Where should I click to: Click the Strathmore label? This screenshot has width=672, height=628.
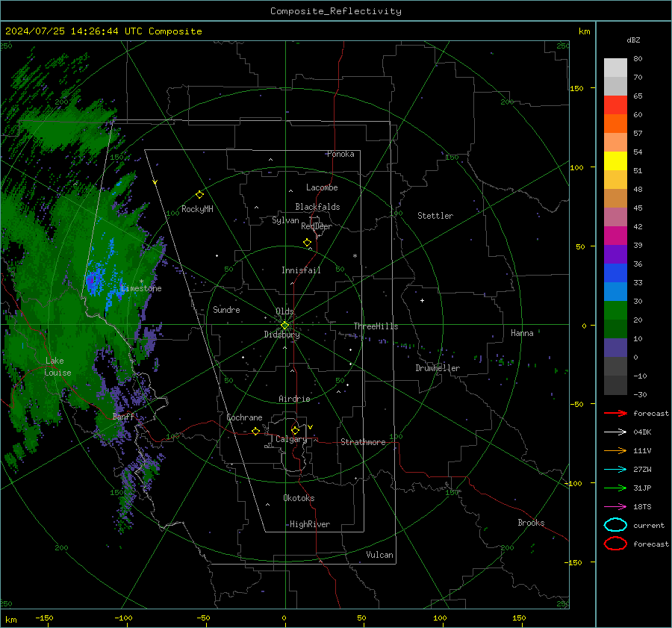(x=363, y=442)
